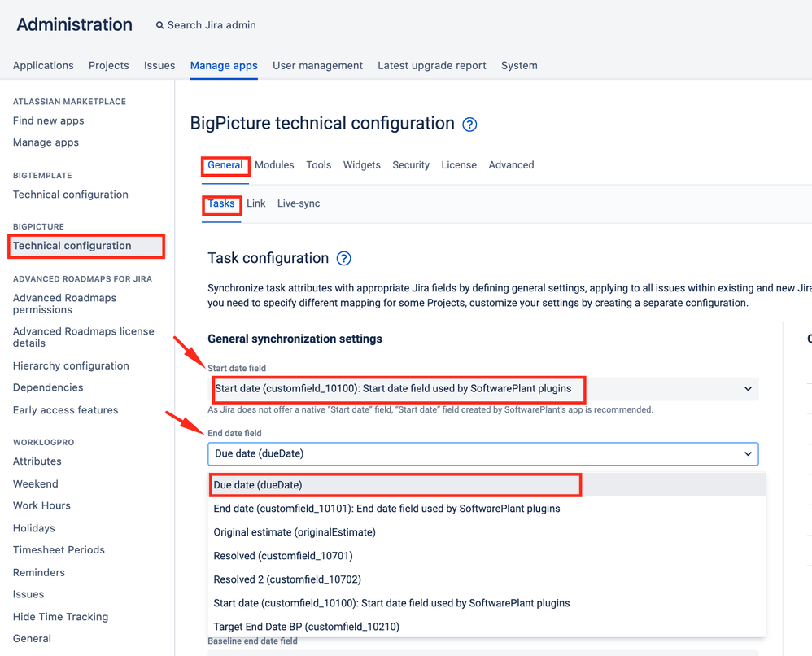The height and width of the screenshot is (656, 812).
Task: Switch to the Live-sync sub-tab
Action: (299, 203)
